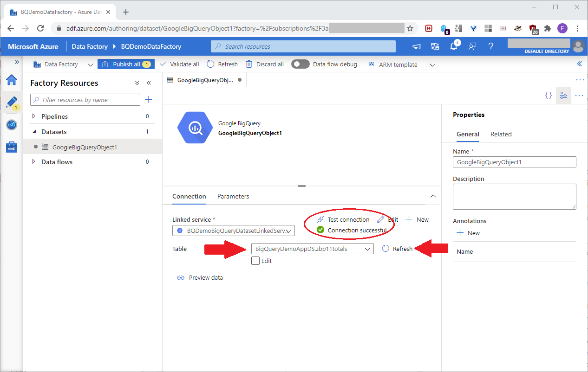Switch to General properties tab

pyautogui.click(x=468, y=134)
